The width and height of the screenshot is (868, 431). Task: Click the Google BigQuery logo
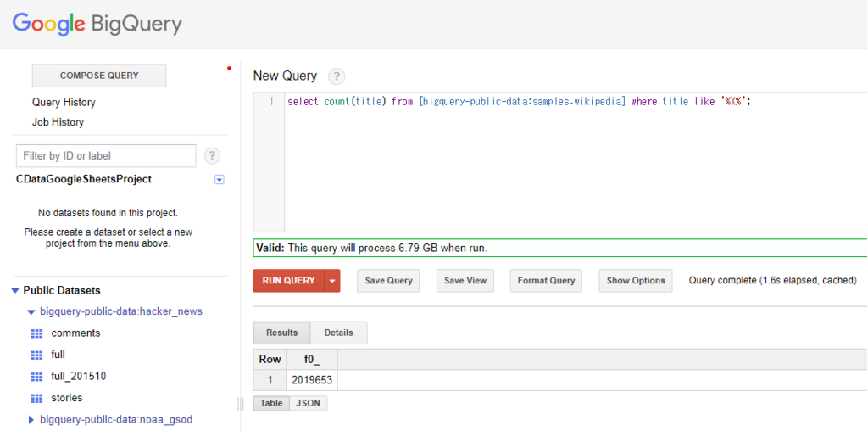(x=97, y=23)
